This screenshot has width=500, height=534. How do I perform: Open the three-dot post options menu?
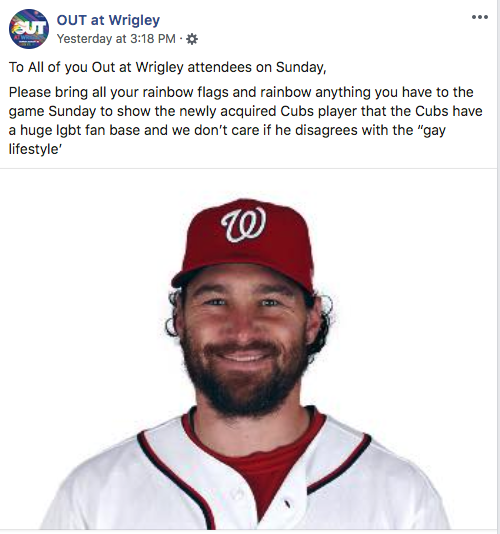[x=480, y=17]
